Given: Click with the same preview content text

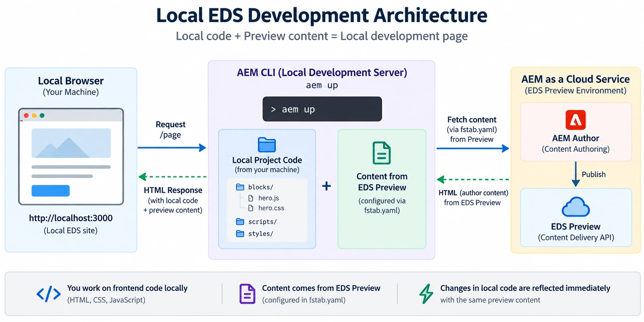Looking at the screenshot, I should pyautogui.click(x=490, y=300).
